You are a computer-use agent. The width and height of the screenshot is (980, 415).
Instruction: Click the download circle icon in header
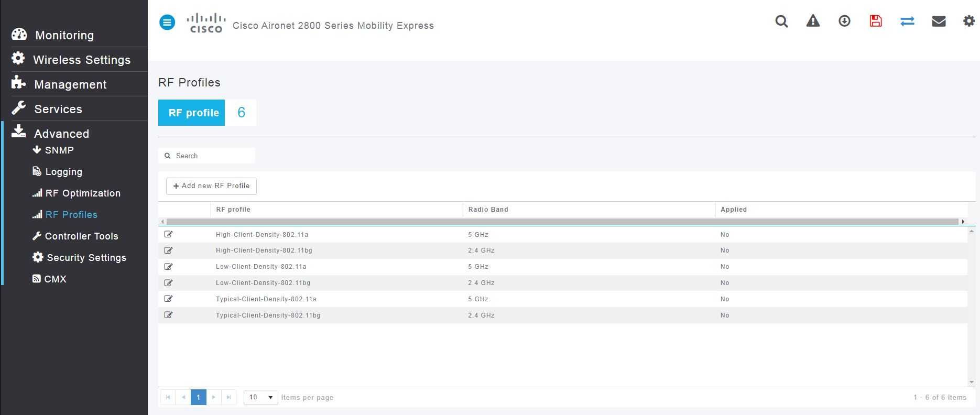pyautogui.click(x=844, y=21)
